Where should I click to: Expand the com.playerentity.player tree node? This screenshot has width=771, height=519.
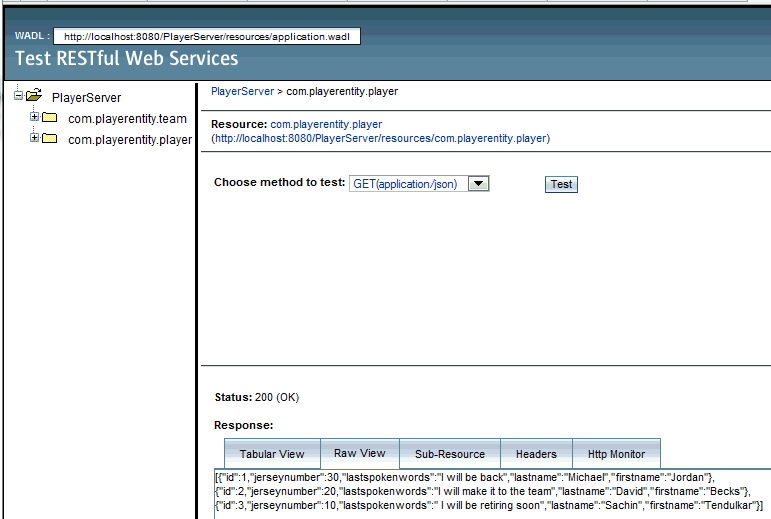(34, 138)
